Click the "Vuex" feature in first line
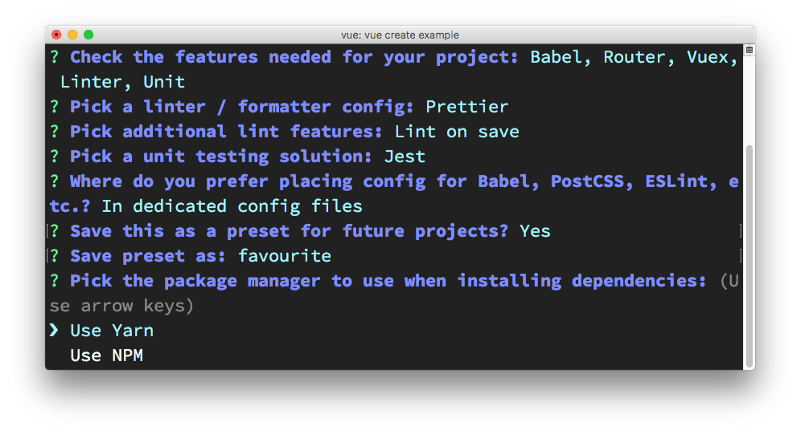The image size is (800, 434). [x=714, y=57]
